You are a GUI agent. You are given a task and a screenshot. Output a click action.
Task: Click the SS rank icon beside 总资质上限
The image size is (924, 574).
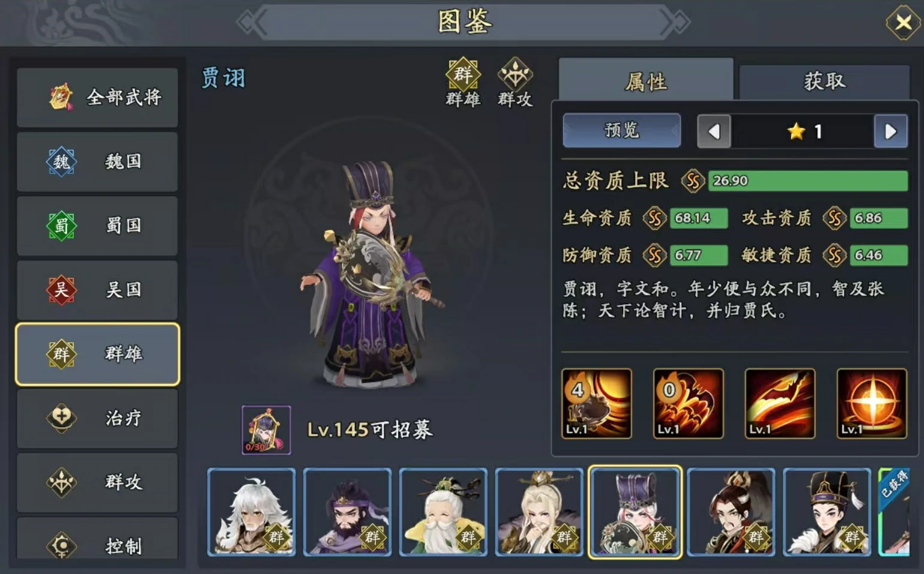pos(693,181)
